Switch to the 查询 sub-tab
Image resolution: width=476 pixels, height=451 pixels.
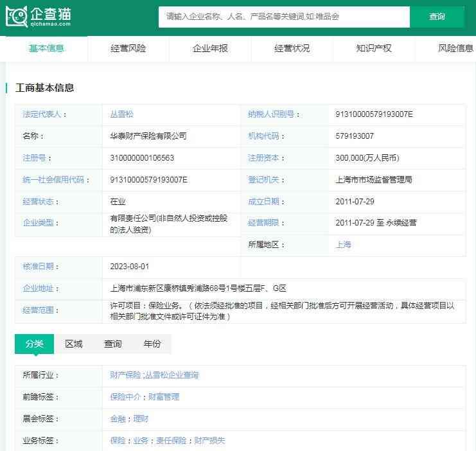[x=113, y=344]
